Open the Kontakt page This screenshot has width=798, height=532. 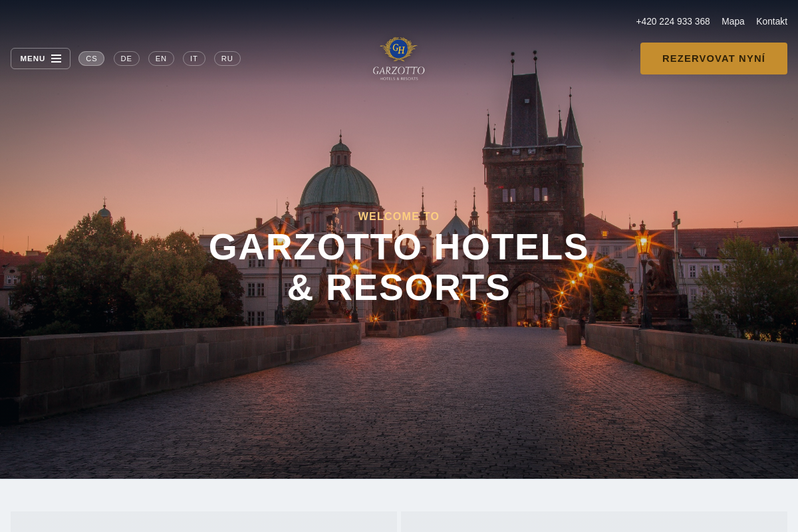tap(771, 21)
